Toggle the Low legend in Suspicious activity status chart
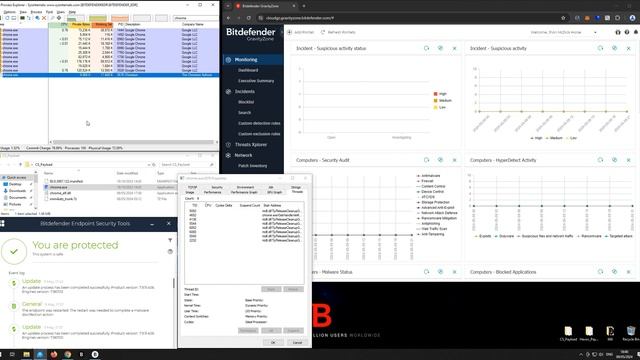Image resolution: width=640 pixels, height=360 pixels. pyautogui.click(x=440, y=107)
